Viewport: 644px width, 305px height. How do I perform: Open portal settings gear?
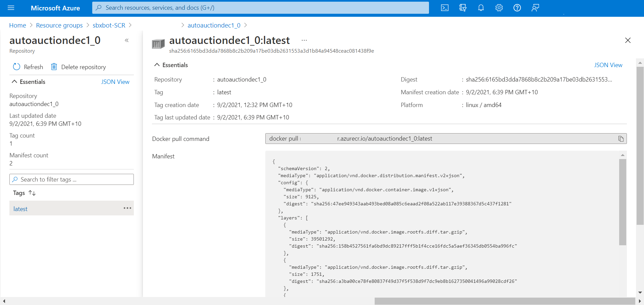click(x=499, y=8)
